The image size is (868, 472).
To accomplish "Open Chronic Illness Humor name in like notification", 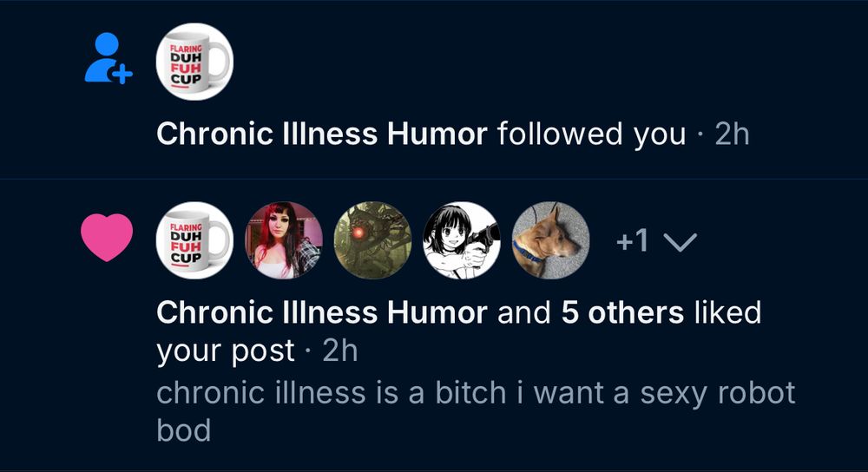I will coord(322,312).
